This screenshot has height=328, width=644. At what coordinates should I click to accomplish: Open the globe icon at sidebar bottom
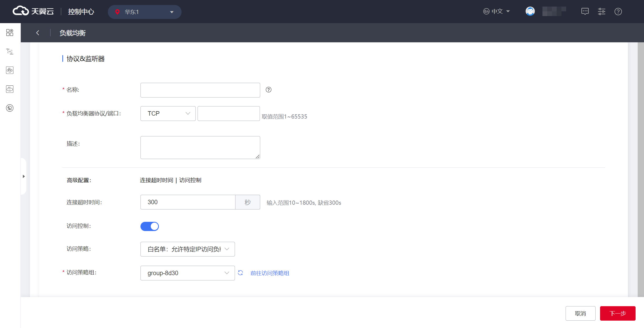click(x=10, y=108)
